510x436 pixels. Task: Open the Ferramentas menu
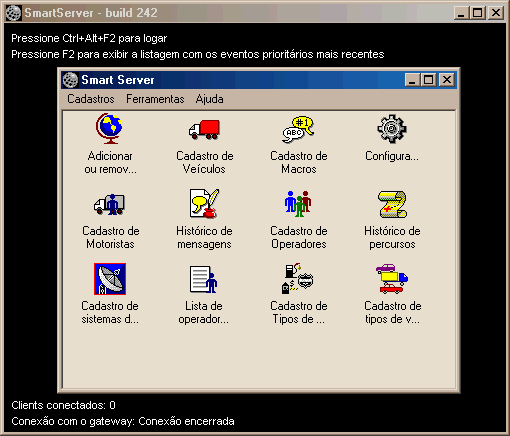coord(155,99)
